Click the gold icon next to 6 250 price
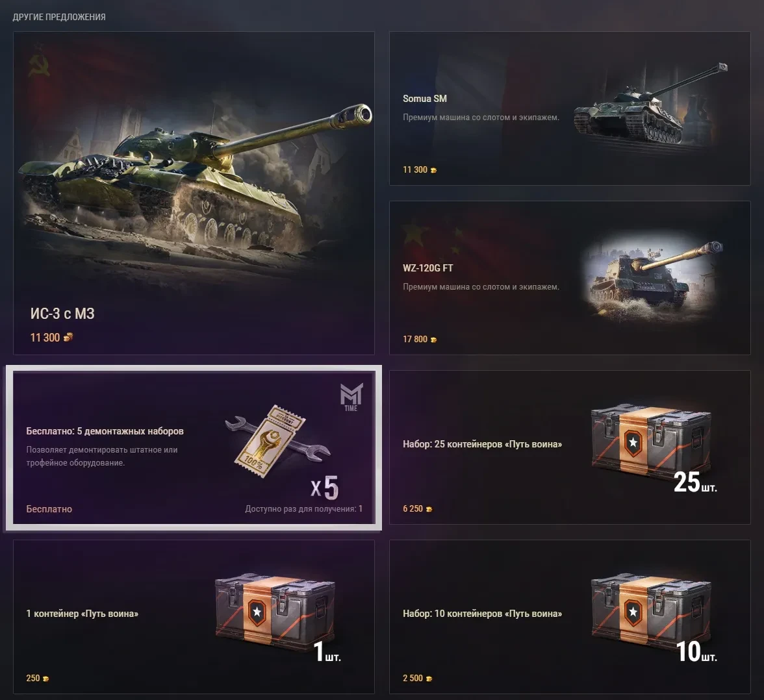 click(429, 509)
